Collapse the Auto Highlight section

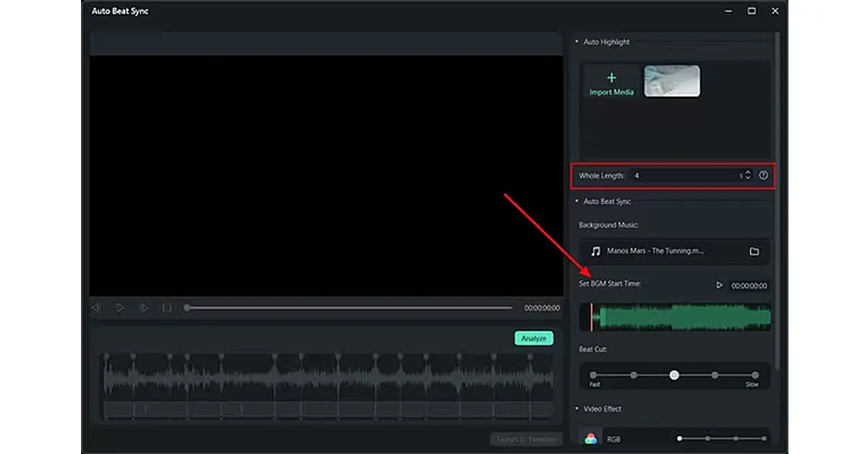576,42
